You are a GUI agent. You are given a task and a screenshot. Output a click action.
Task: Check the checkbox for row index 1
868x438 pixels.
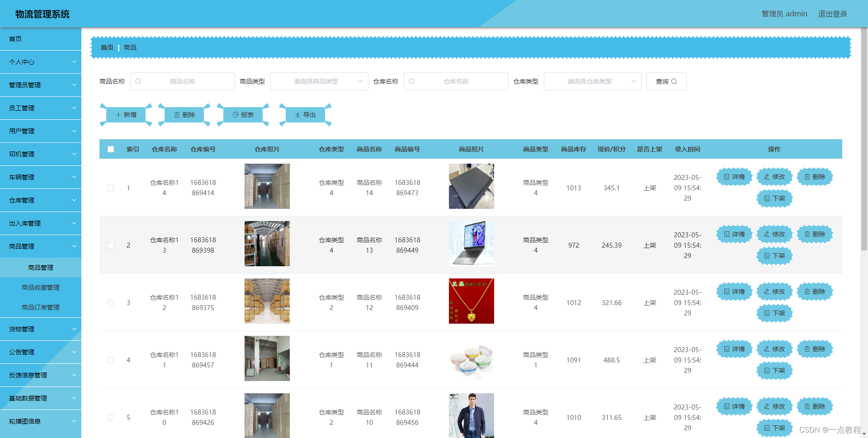(110, 188)
